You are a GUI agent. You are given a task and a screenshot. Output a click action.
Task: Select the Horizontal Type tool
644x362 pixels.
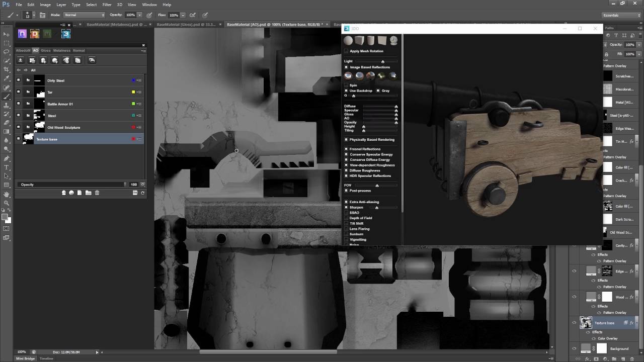(7, 167)
